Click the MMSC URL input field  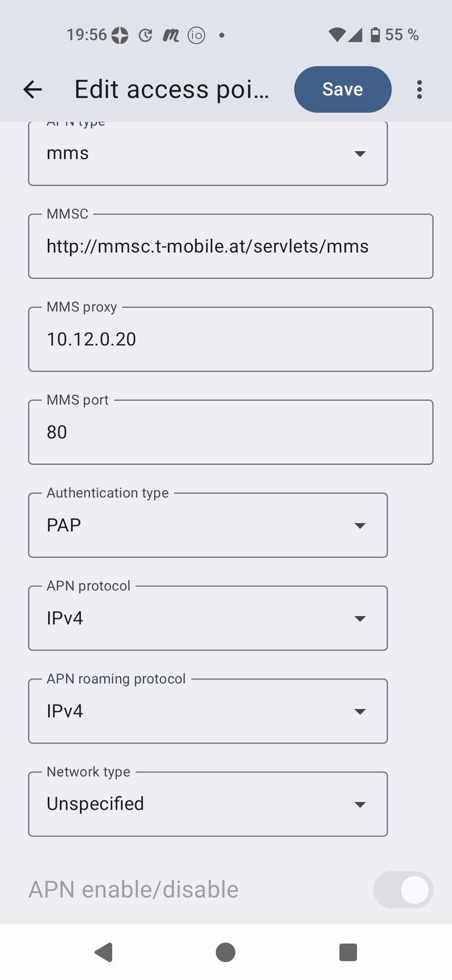coord(230,246)
